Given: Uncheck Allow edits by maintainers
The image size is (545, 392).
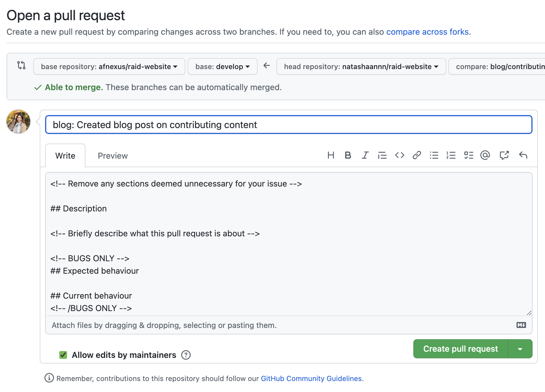Looking at the screenshot, I should (63, 355).
